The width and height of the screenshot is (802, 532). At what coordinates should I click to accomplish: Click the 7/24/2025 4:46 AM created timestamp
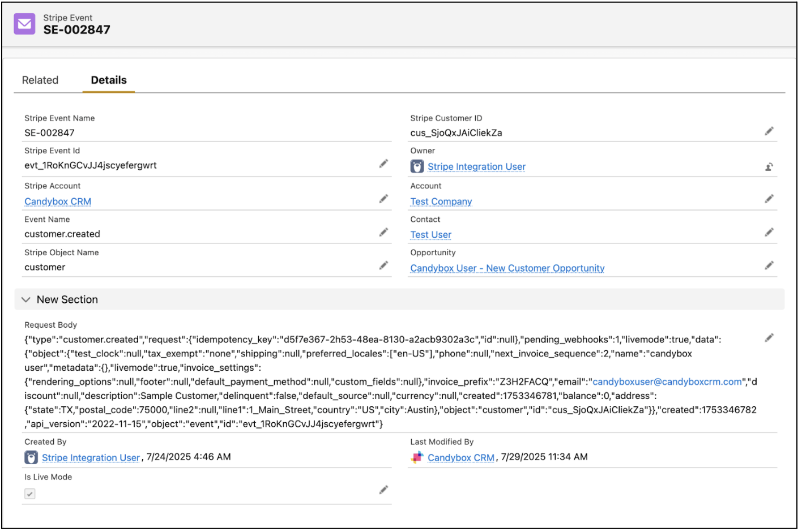click(189, 457)
